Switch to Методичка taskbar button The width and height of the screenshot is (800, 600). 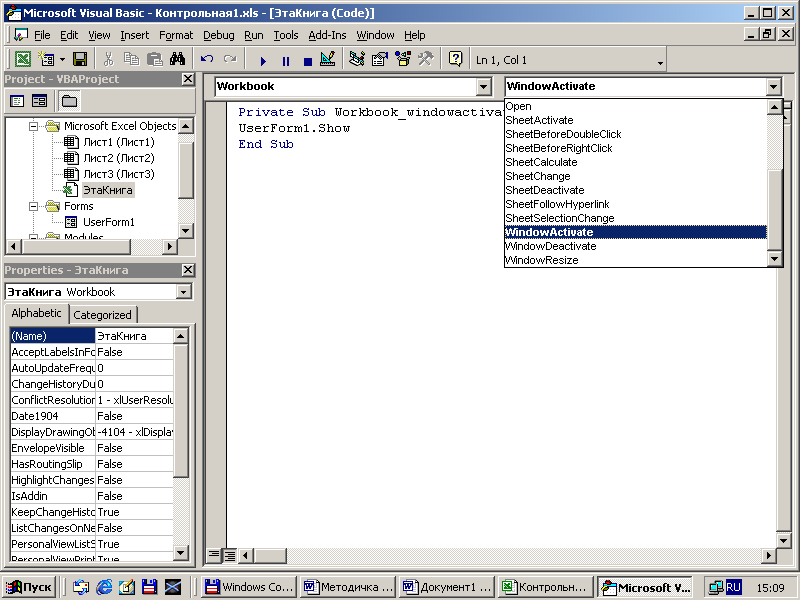(x=349, y=587)
